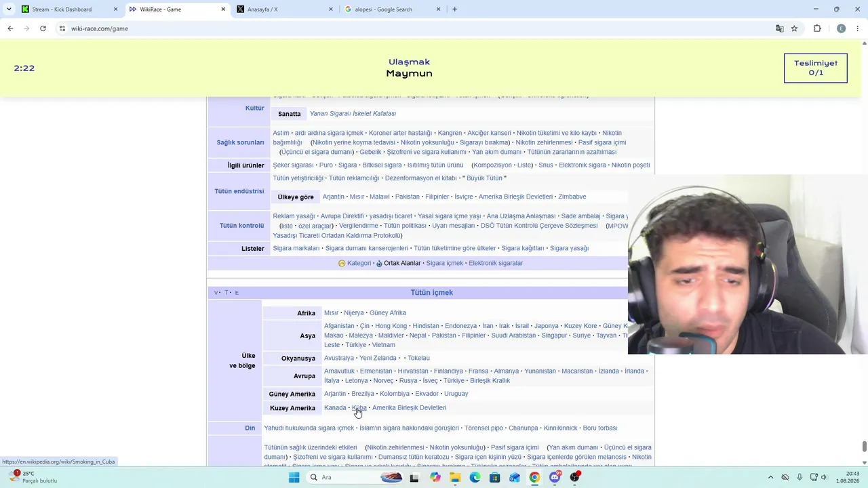Open the Chrome taskbar icon
Screen dimensions: 868x488
pyautogui.click(x=535, y=477)
